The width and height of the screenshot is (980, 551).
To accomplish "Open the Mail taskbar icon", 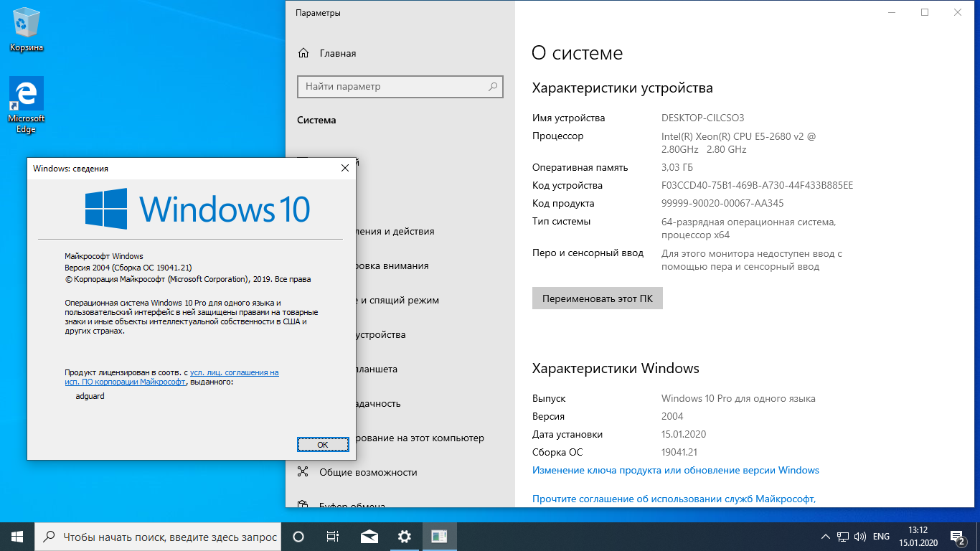I will (x=369, y=537).
